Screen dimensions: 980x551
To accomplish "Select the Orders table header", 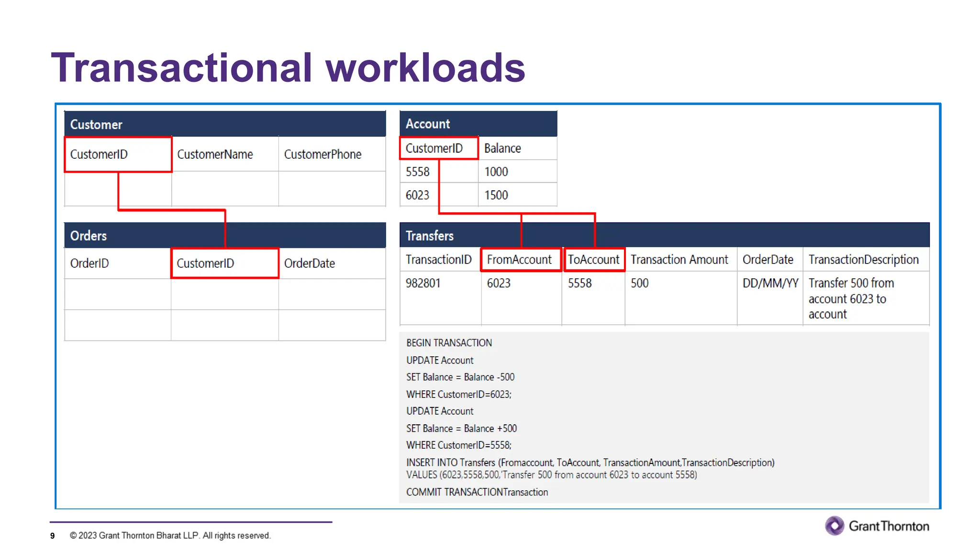I will (225, 236).
